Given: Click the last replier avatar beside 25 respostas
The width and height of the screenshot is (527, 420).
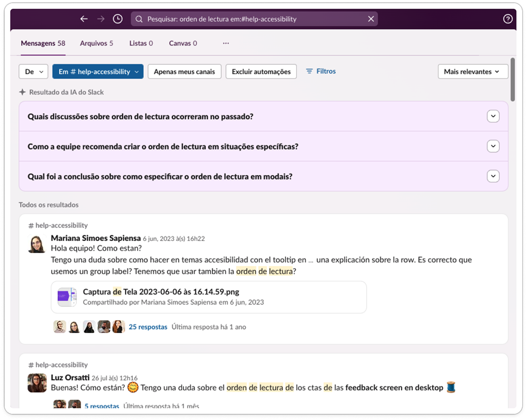Looking at the screenshot, I should [119, 327].
